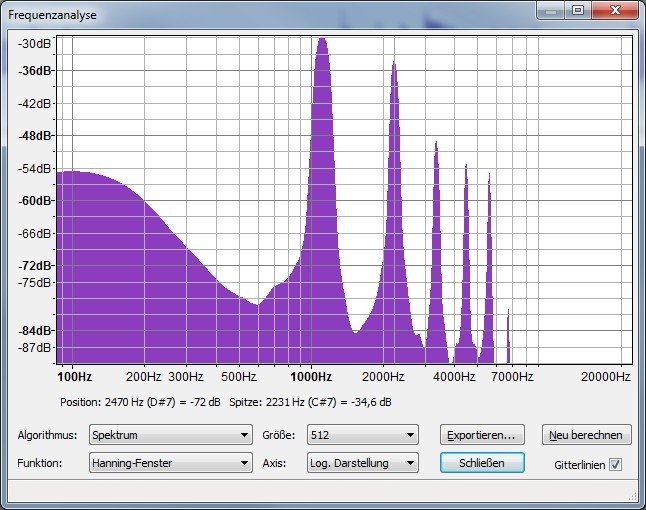Minimize the Frequenzanalyse window
This screenshot has height=510, width=646.
pos(551,10)
